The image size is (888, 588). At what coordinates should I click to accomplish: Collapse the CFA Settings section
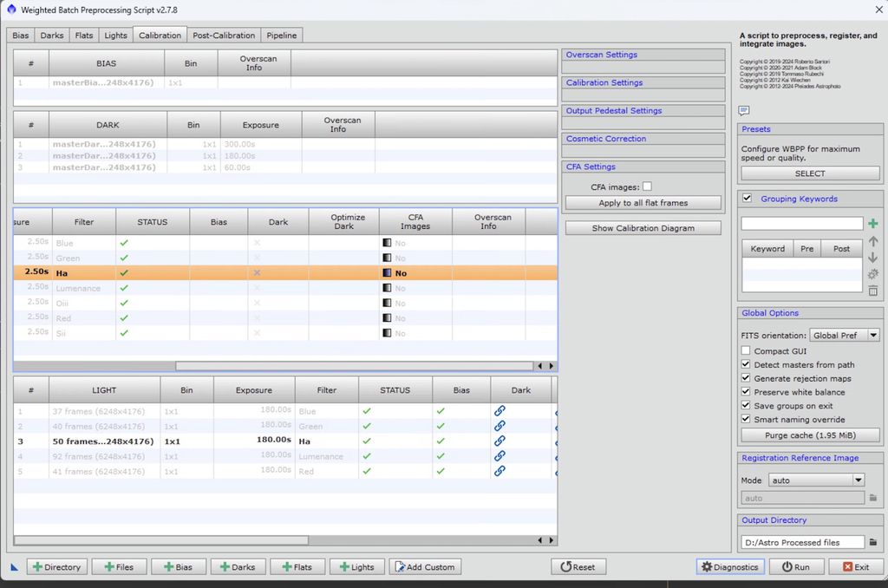click(x=643, y=167)
